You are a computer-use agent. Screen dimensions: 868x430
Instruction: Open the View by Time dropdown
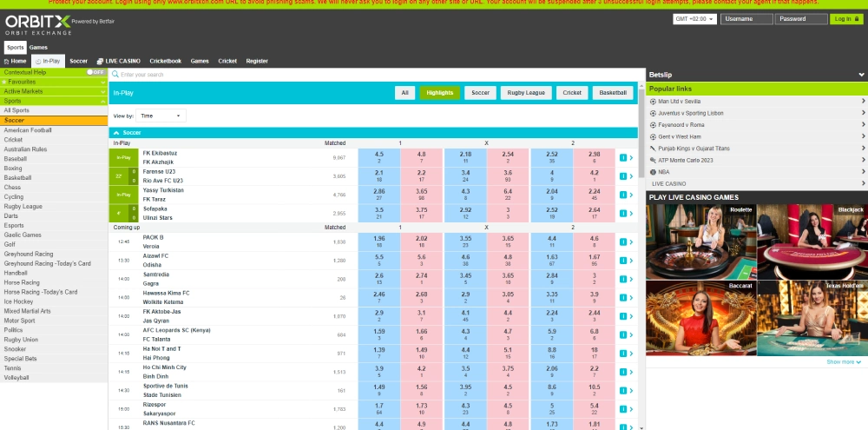click(x=161, y=116)
